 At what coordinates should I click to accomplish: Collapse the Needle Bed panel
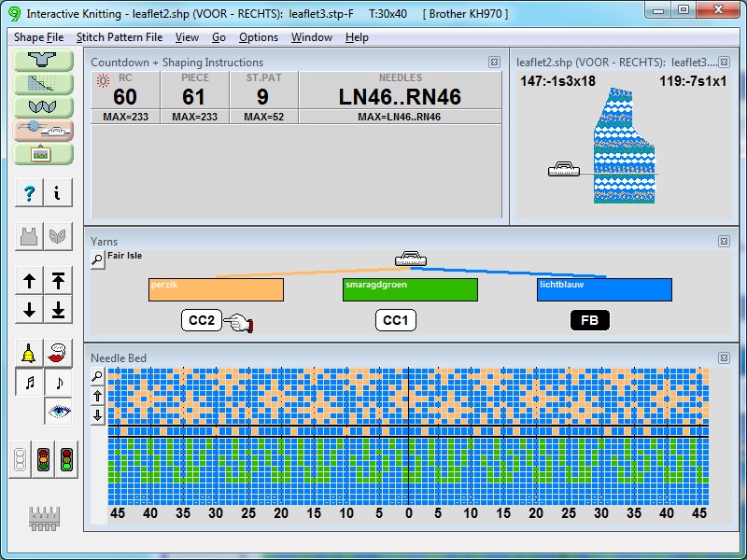725,356
